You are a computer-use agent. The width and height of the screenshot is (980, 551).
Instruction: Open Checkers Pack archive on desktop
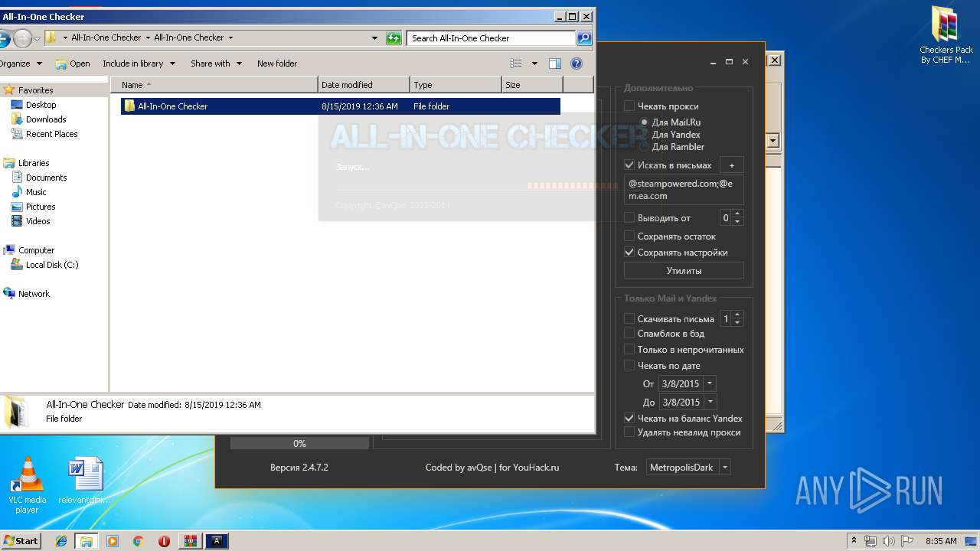(946, 34)
